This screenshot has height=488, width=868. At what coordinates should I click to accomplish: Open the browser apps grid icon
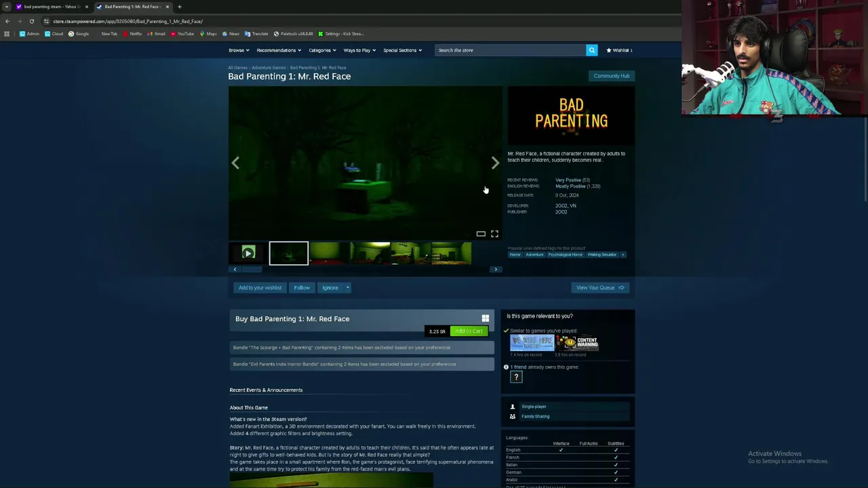(7, 34)
